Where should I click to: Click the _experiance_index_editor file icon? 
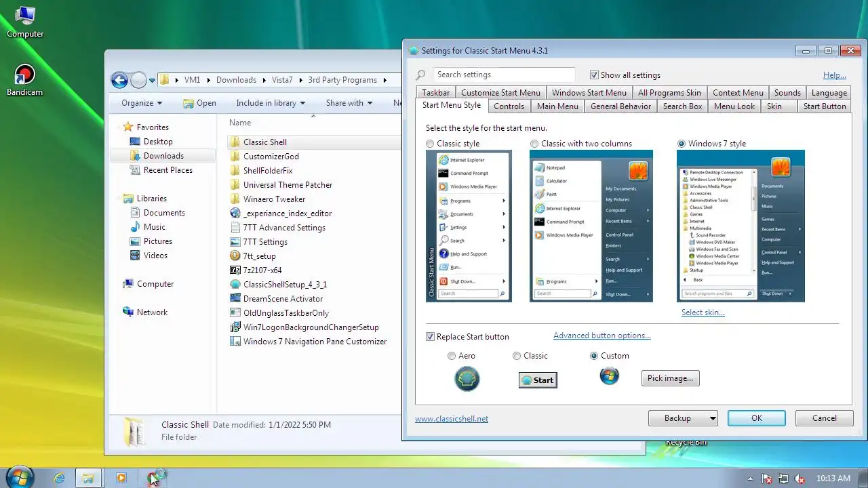(x=235, y=213)
